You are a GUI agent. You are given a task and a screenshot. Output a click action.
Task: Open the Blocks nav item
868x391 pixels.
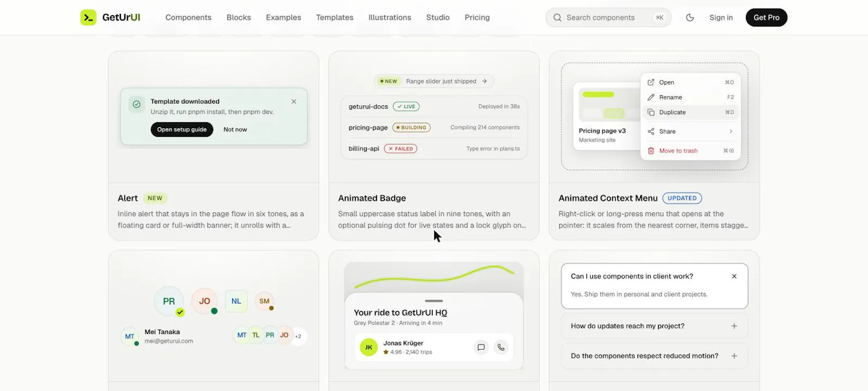pyautogui.click(x=239, y=17)
